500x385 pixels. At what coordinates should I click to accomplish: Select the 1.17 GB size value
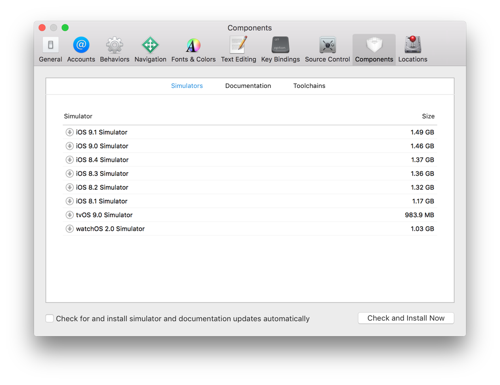[x=423, y=201]
